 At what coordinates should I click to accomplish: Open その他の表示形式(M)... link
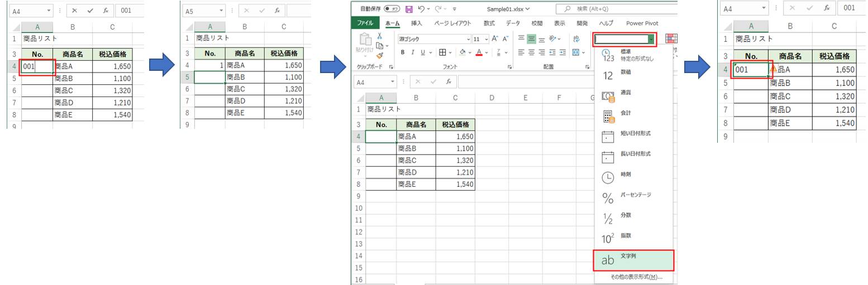click(636, 277)
